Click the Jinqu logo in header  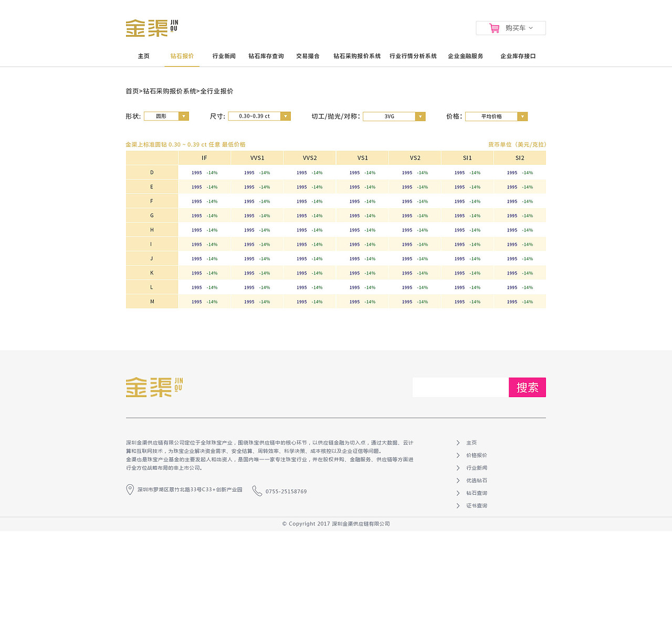[x=152, y=28]
